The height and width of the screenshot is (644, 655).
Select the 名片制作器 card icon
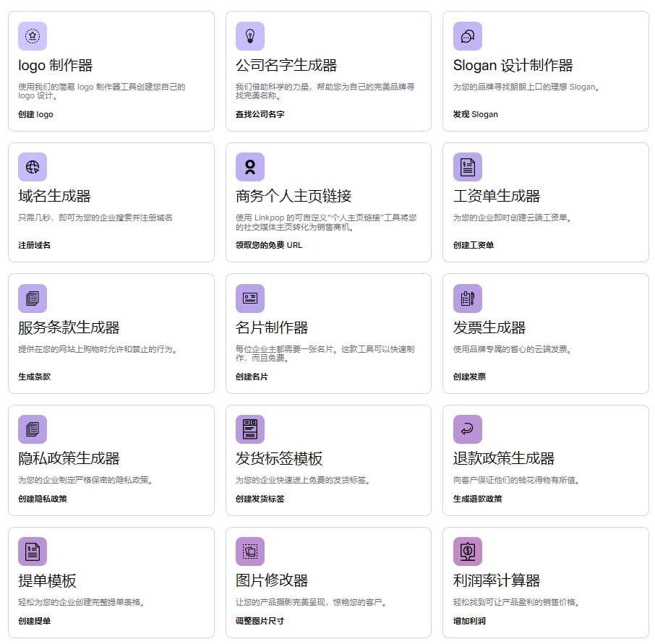tap(249, 298)
